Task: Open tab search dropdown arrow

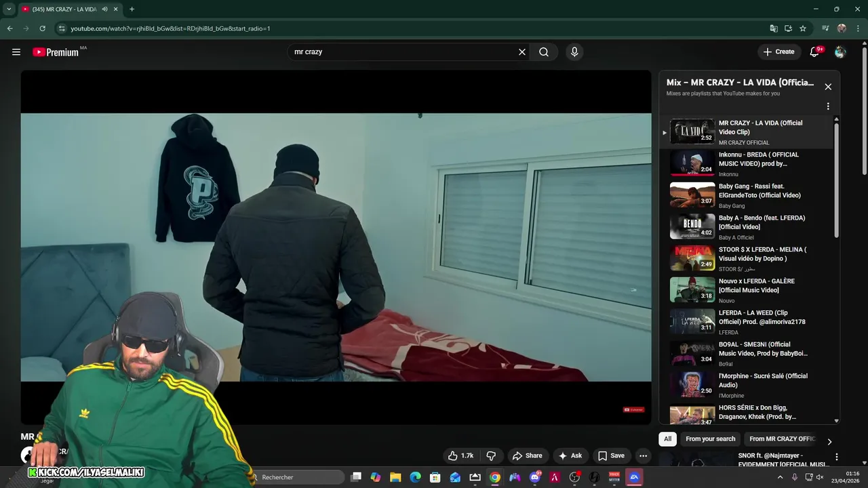Action: 9,9
